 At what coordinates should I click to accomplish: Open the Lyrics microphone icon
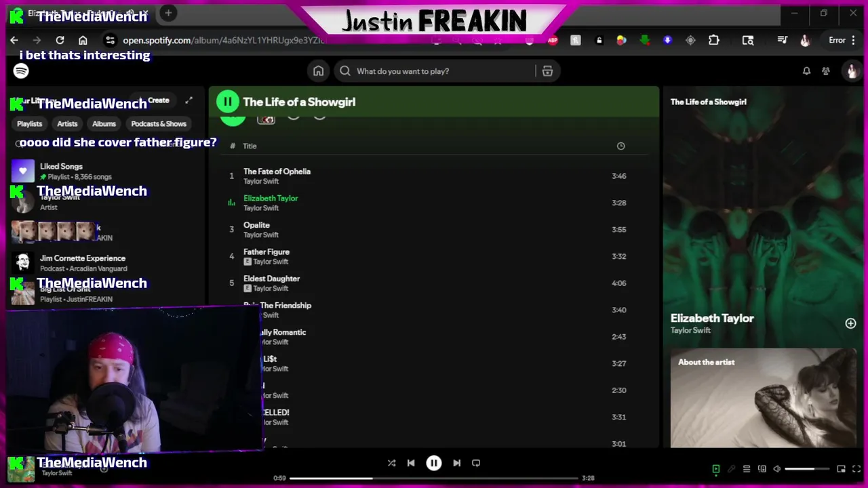tap(731, 469)
